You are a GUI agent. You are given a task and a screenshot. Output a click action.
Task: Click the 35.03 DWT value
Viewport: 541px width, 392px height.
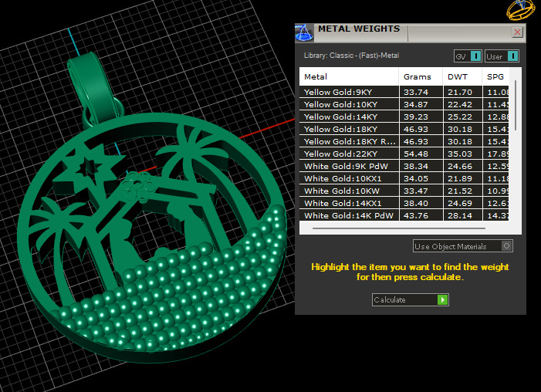coord(460,154)
